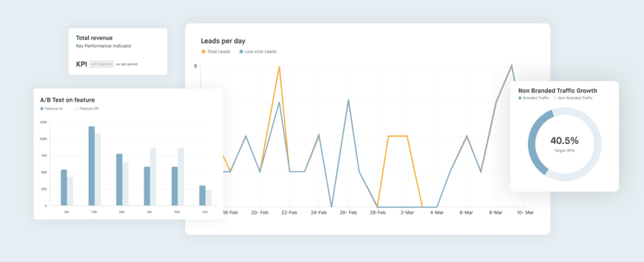Click the 'Leads per day' chart title
This screenshot has width=644, height=262.
tap(223, 41)
